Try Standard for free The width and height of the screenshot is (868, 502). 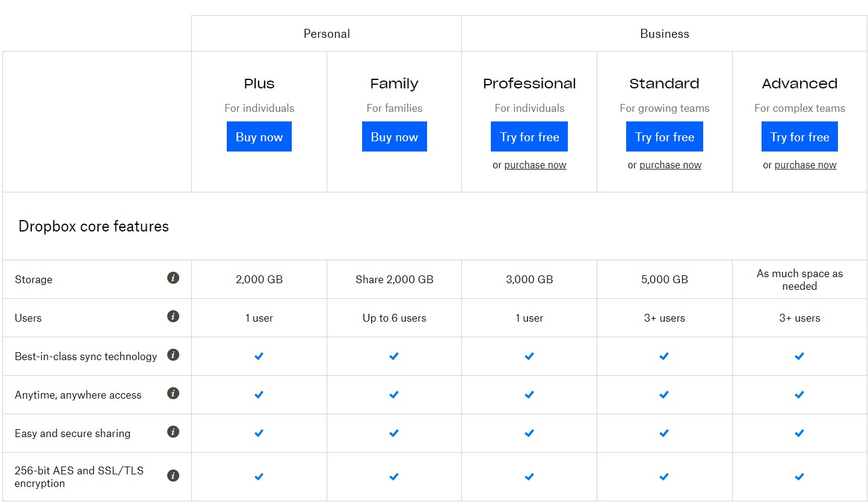point(664,136)
